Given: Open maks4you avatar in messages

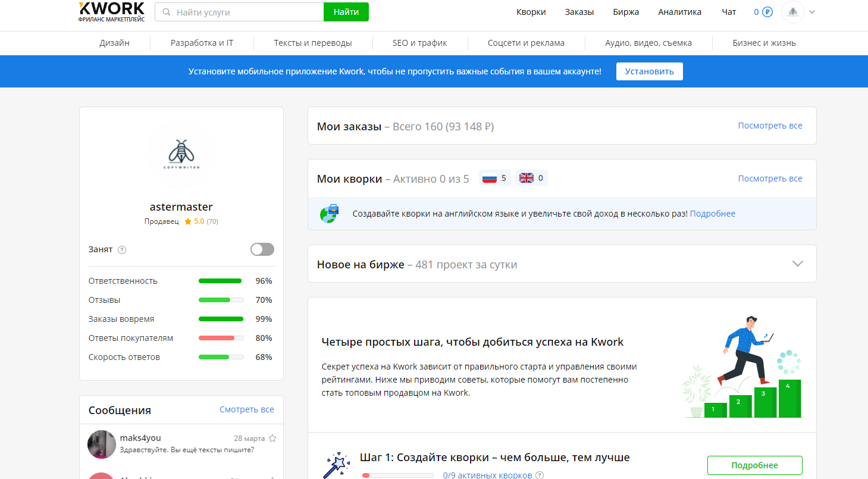Looking at the screenshot, I should [x=102, y=444].
